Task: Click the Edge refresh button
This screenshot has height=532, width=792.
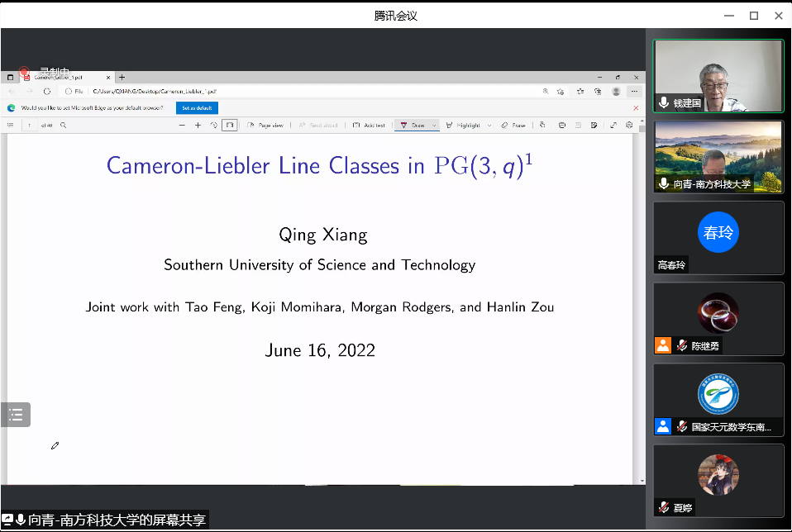Action: pyautogui.click(x=47, y=92)
